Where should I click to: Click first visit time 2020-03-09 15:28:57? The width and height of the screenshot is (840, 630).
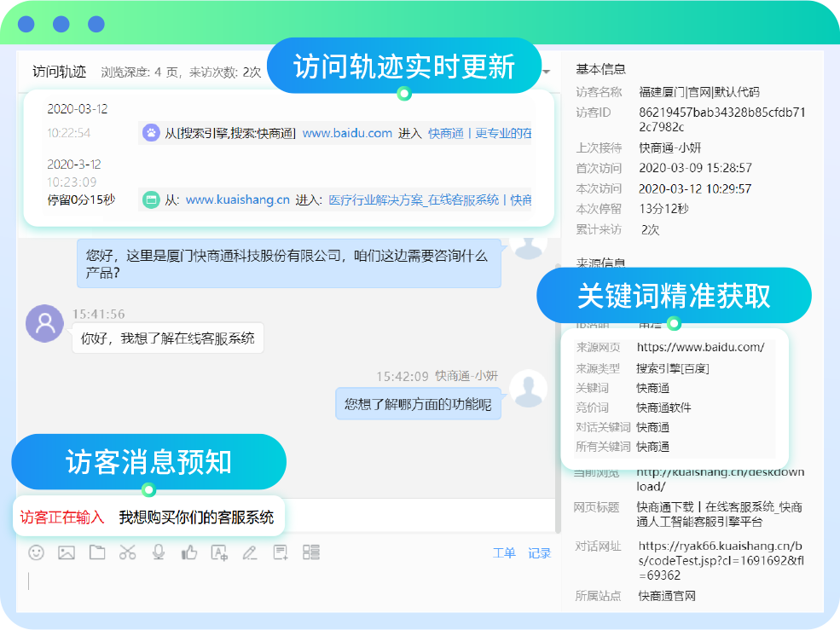695,168
